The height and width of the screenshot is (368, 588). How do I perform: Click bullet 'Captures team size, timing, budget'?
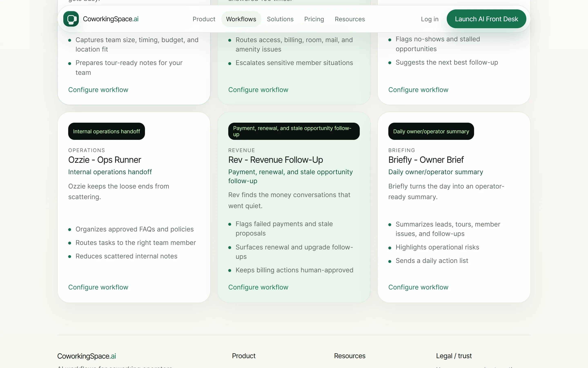tap(137, 45)
